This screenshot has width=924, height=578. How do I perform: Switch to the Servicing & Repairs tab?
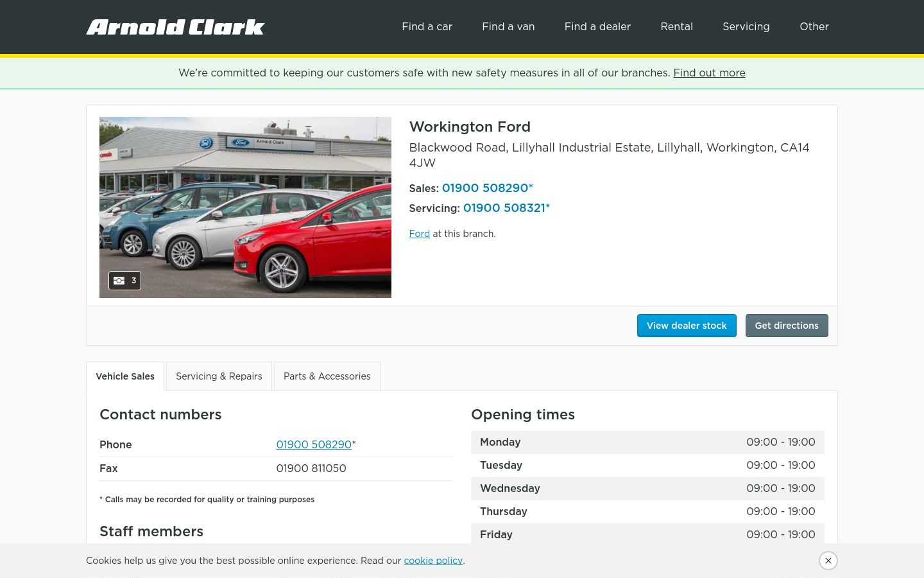[219, 376]
